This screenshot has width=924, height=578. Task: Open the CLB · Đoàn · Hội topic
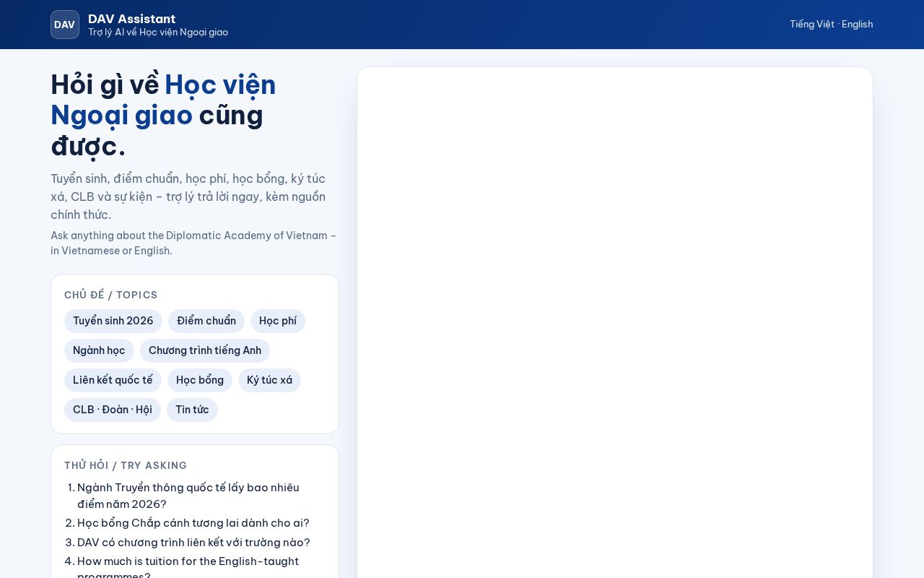point(113,410)
